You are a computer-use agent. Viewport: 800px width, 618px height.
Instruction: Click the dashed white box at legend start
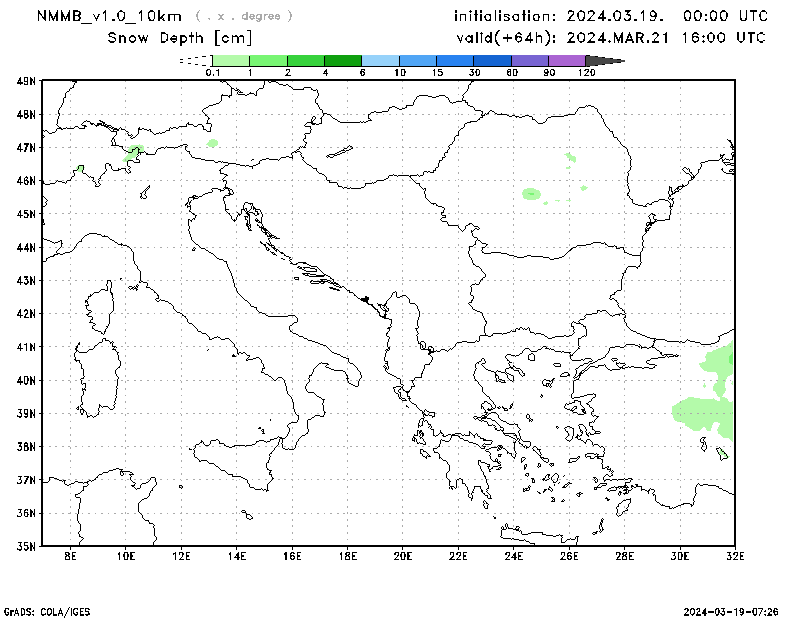click(194, 61)
